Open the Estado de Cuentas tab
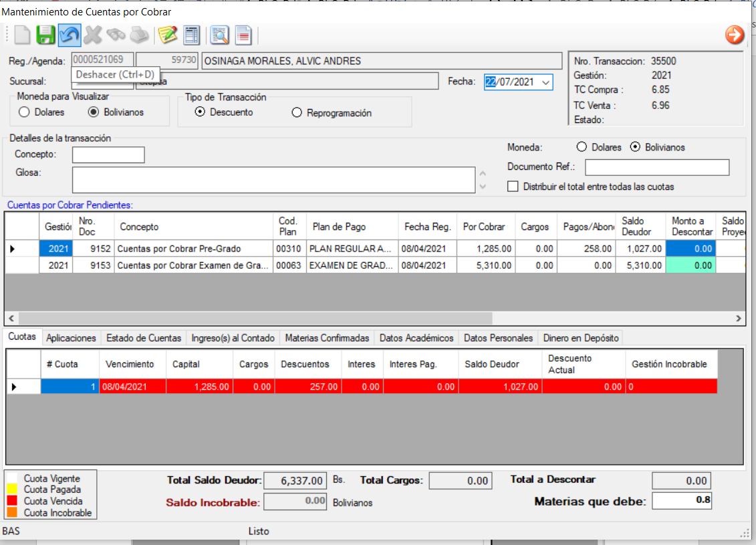Viewport: 756px width, 545px height. click(144, 338)
